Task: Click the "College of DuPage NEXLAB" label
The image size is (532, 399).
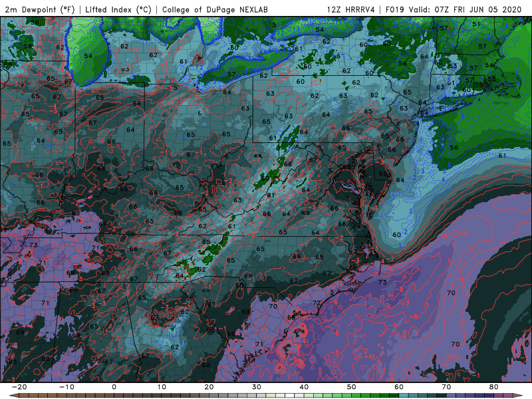Action: pos(215,9)
